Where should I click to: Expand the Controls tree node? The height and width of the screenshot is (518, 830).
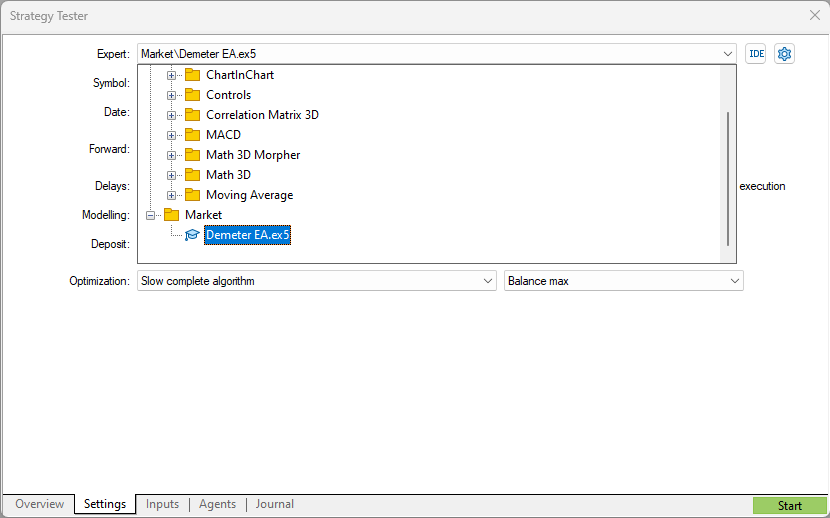click(171, 96)
